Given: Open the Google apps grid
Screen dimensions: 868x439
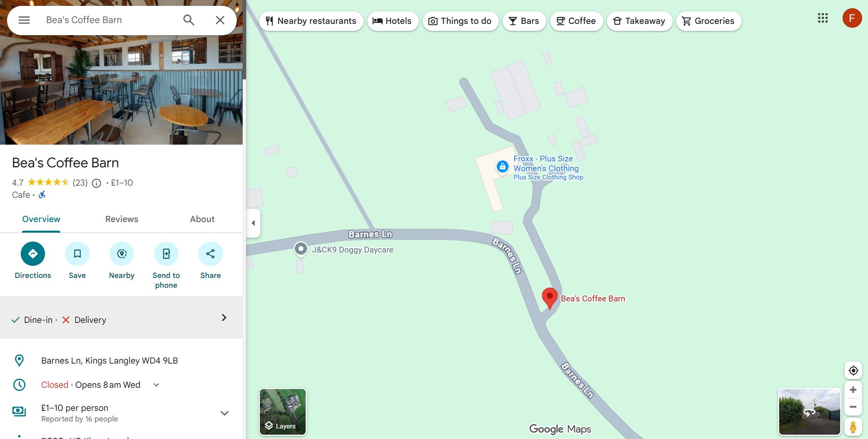Looking at the screenshot, I should click(x=823, y=18).
